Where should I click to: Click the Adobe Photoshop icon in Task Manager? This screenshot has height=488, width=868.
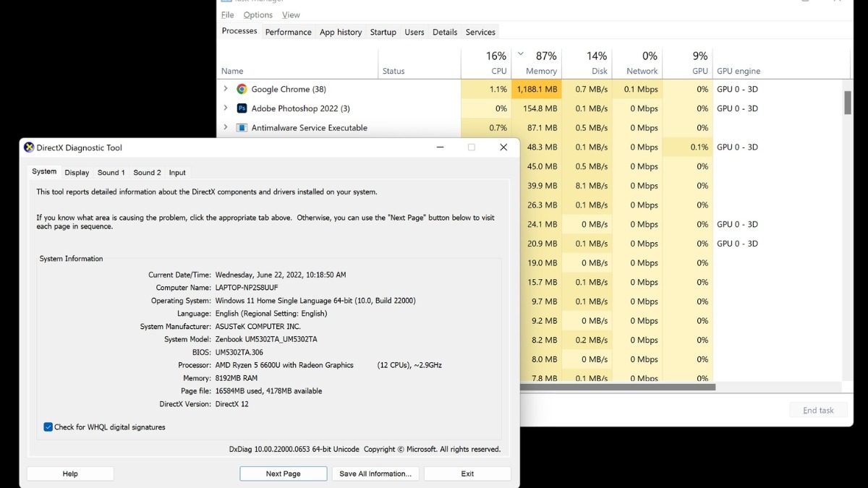click(x=242, y=108)
